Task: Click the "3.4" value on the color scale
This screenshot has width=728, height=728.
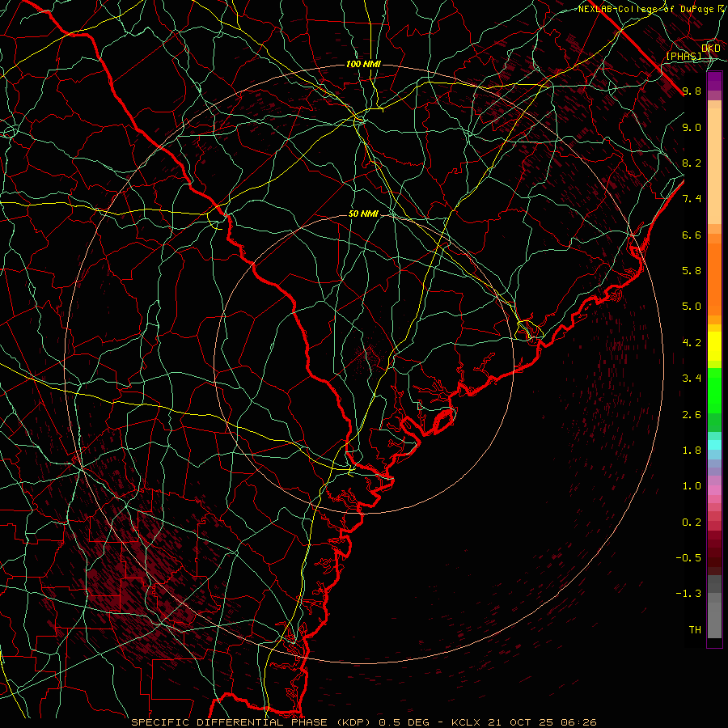Action: 692,379
